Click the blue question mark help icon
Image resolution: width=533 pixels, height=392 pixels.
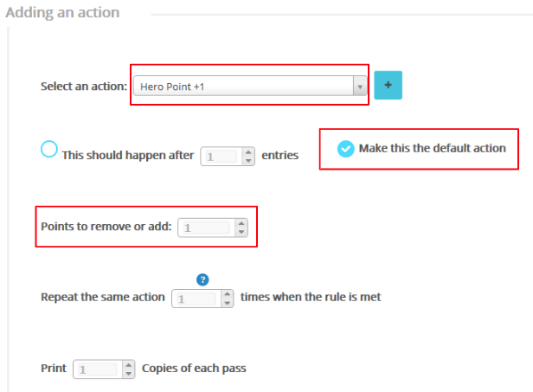pyautogui.click(x=203, y=280)
